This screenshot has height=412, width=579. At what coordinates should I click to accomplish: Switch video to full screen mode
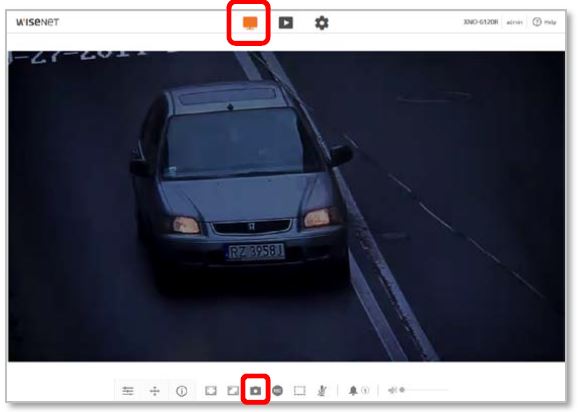coord(233,391)
